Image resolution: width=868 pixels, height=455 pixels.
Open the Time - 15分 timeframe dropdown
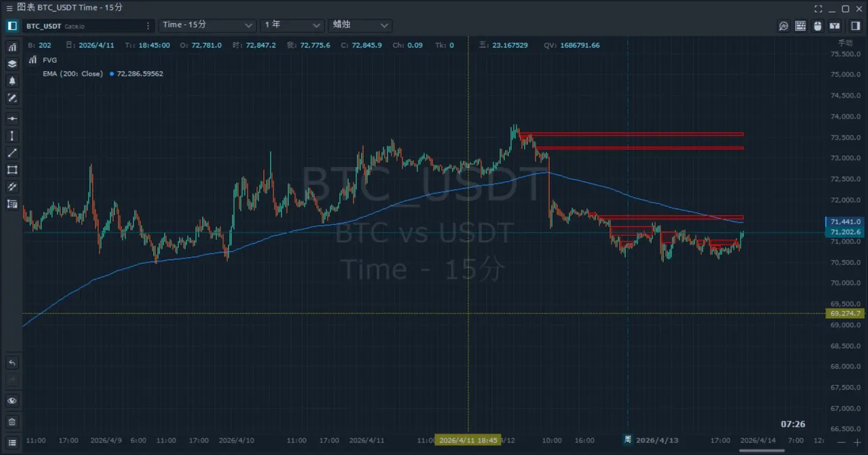[207, 25]
